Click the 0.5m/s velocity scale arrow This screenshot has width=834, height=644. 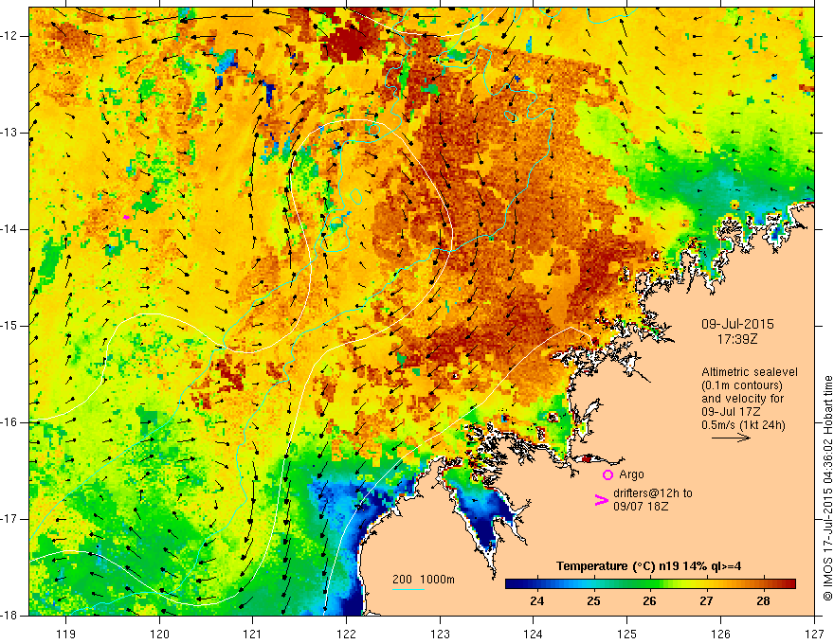click(731, 438)
